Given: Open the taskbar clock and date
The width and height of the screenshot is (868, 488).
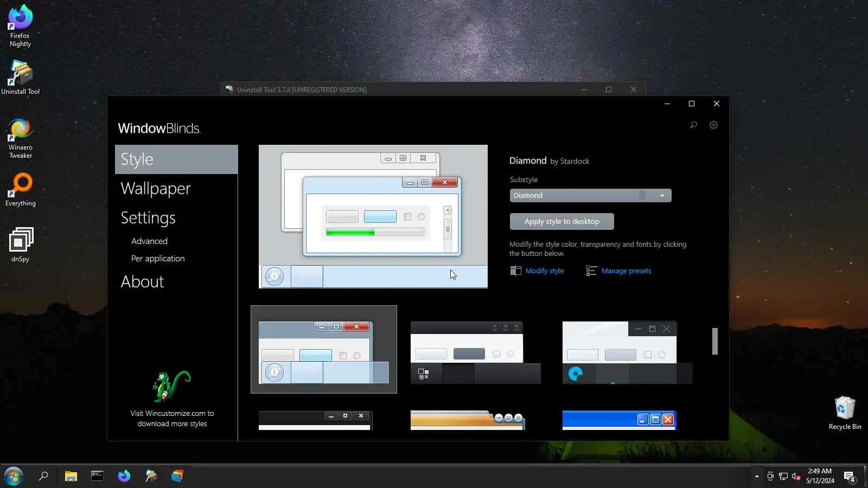Looking at the screenshot, I should [x=820, y=476].
